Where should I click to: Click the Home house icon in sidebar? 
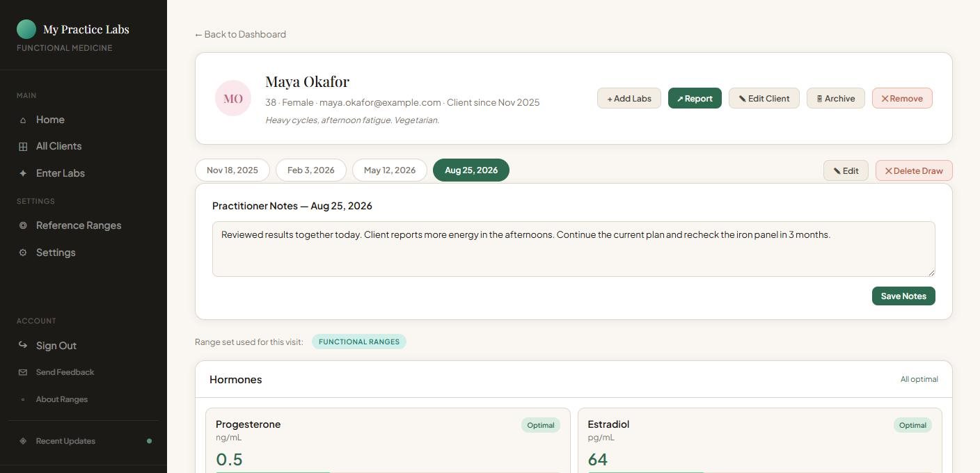point(23,120)
